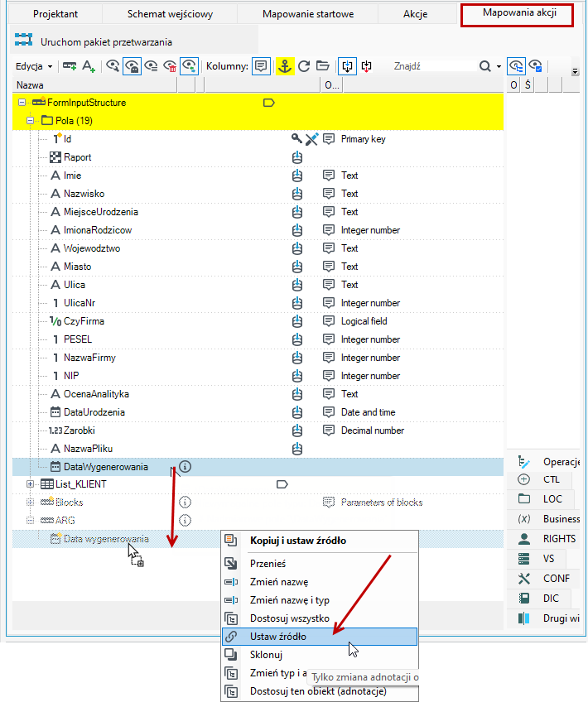
Task: Click the eye with trash icon
Action: pyautogui.click(x=170, y=66)
